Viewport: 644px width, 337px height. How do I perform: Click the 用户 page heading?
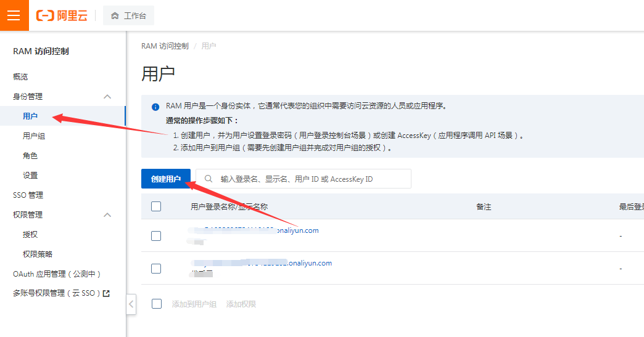[x=158, y=74]
